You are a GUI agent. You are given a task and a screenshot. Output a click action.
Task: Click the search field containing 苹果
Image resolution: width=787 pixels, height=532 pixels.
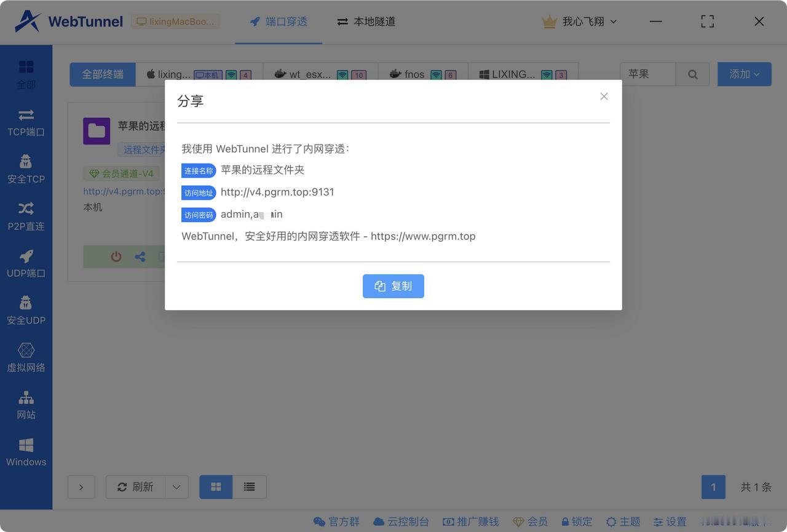click(648, 74)
